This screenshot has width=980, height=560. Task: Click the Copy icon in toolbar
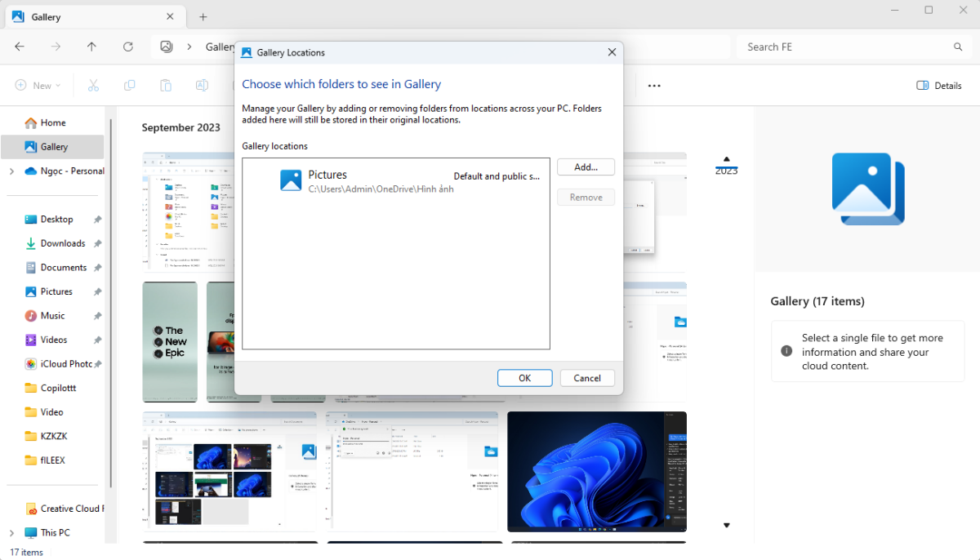129,86
